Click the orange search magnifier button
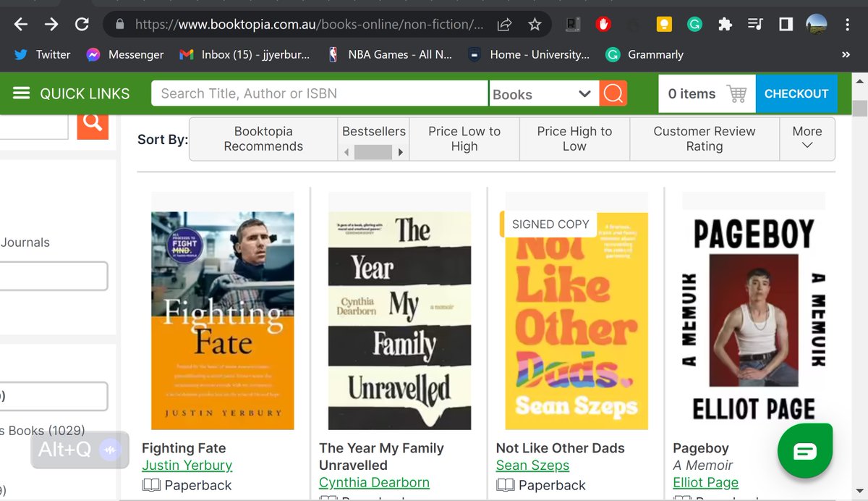Viewport: 868px width, 501px height. click(x=613, y=93)
